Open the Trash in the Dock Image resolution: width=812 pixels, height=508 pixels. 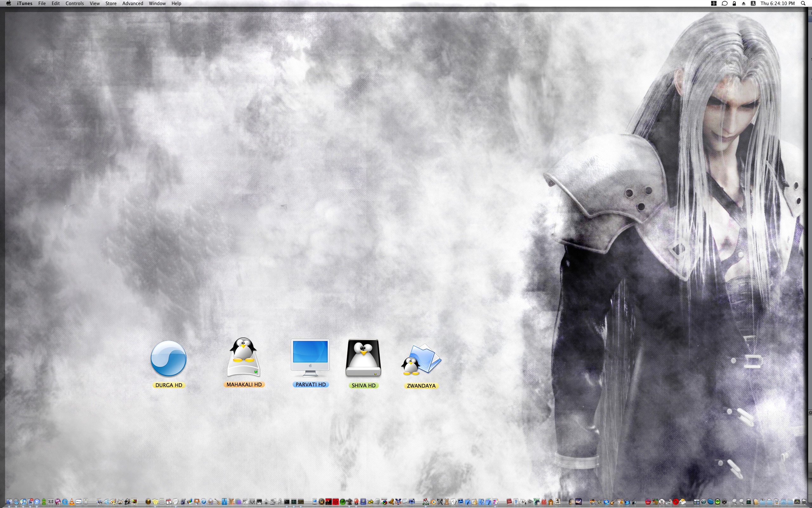[x=804, y=502]
